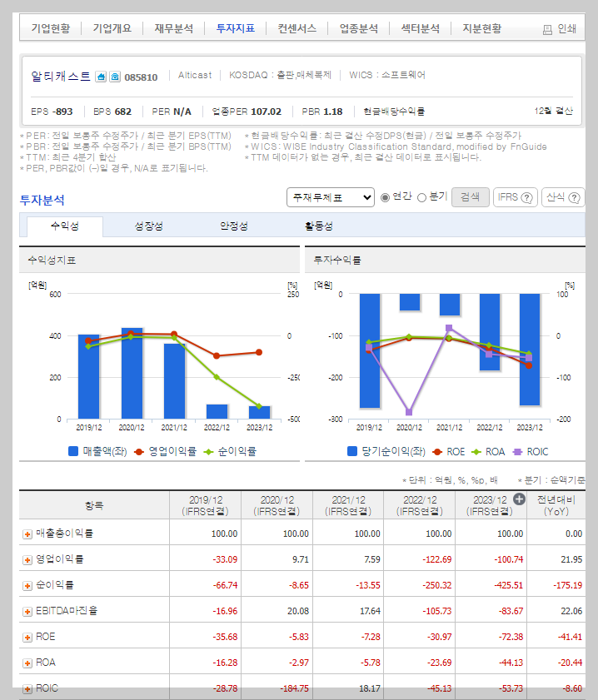Click the ROE 2023/12 value -72.38
598x700 pixels.
click(511, 637)
